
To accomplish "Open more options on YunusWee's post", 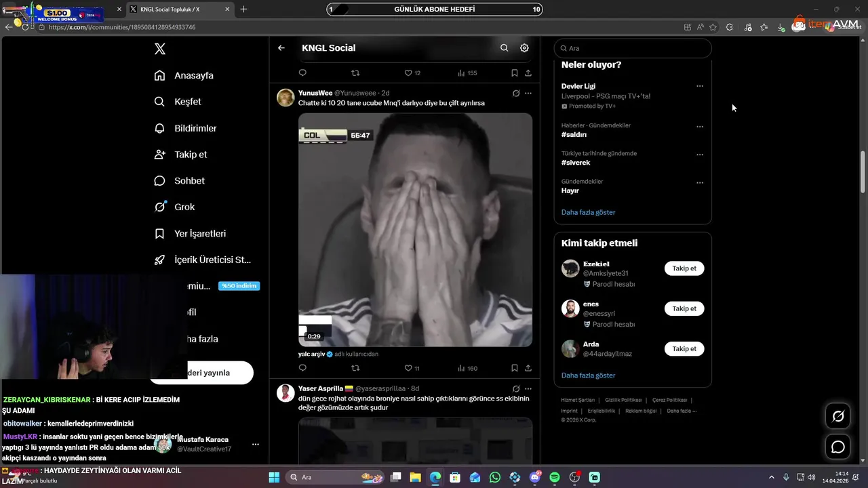I will 528,93.
